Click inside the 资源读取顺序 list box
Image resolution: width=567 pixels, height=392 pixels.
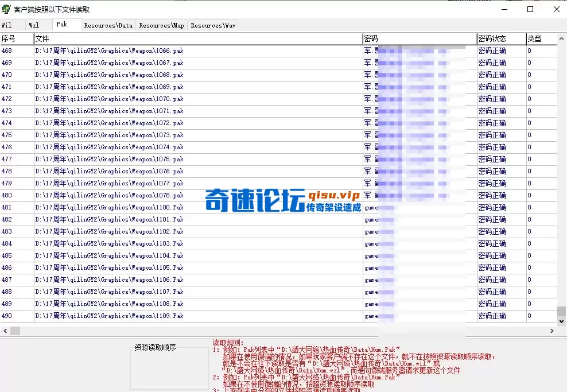point(169,370)
